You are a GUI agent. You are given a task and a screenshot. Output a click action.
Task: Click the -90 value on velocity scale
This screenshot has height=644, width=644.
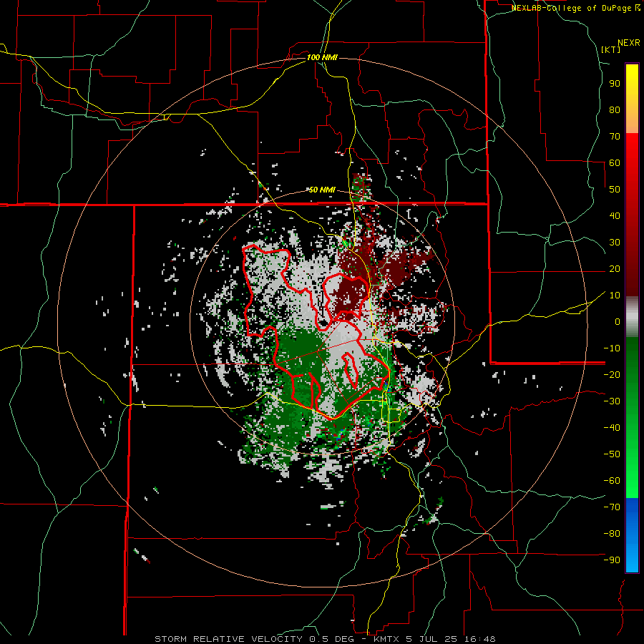point(612,560)
